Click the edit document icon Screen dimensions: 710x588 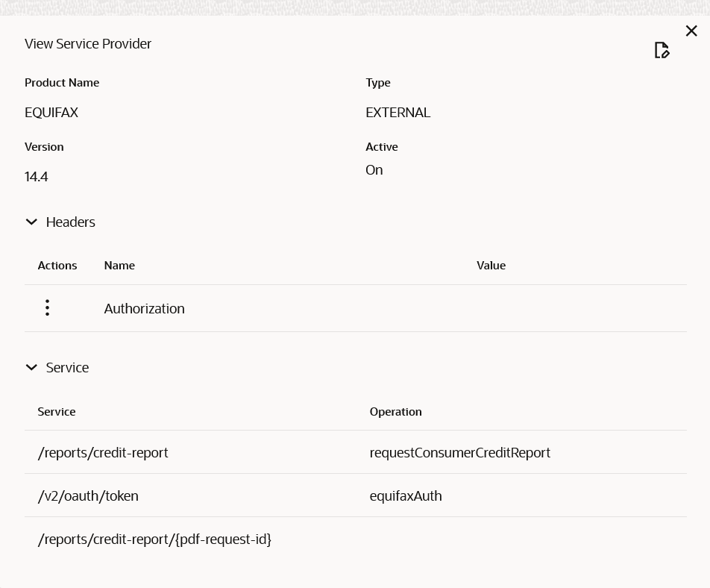point(662,50)
